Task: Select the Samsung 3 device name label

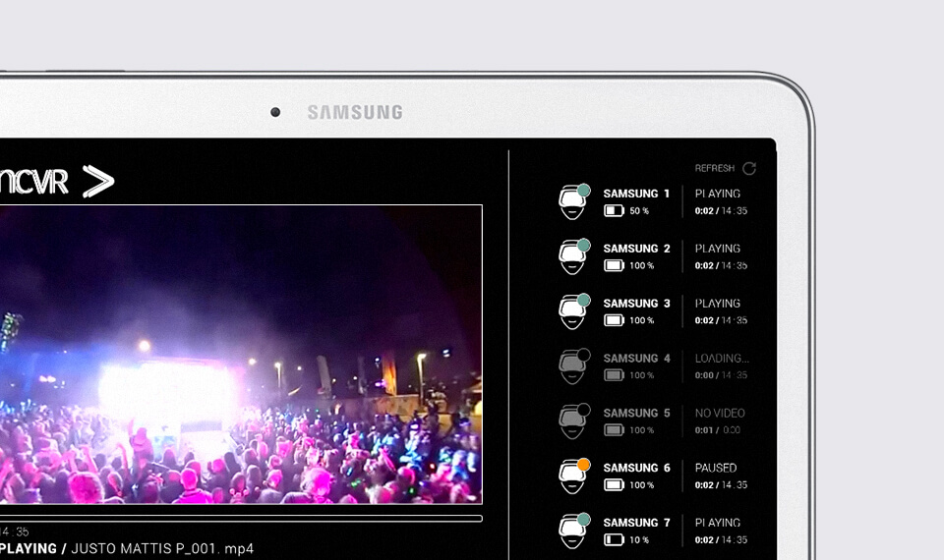Action: 636,304
